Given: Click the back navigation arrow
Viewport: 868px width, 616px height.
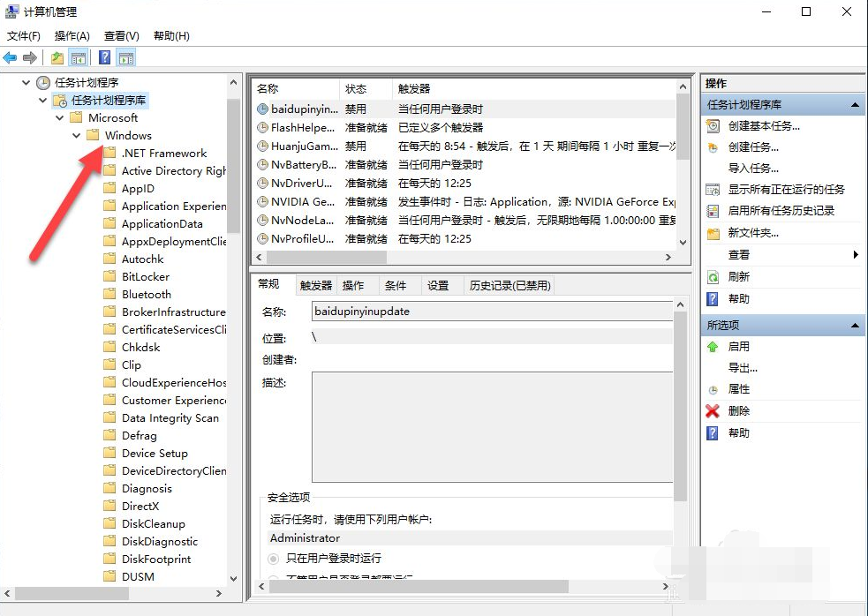Looking at the screenshot, I should pos(10,56).
